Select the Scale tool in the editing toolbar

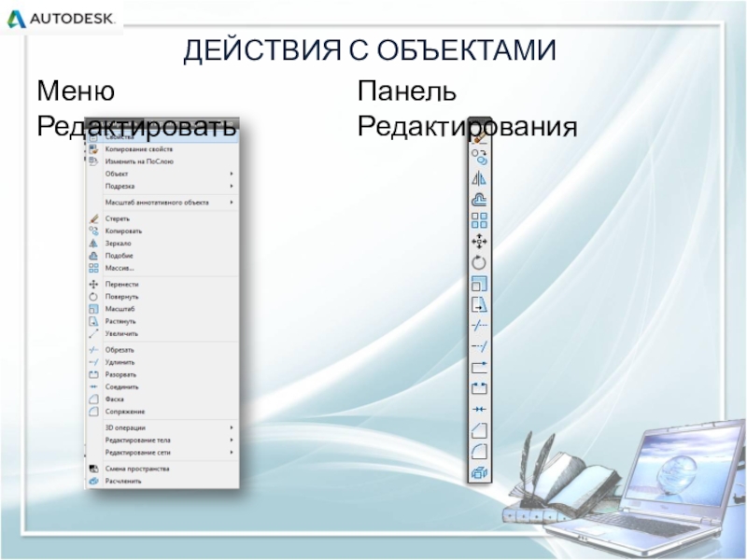(x=479, y=284)
